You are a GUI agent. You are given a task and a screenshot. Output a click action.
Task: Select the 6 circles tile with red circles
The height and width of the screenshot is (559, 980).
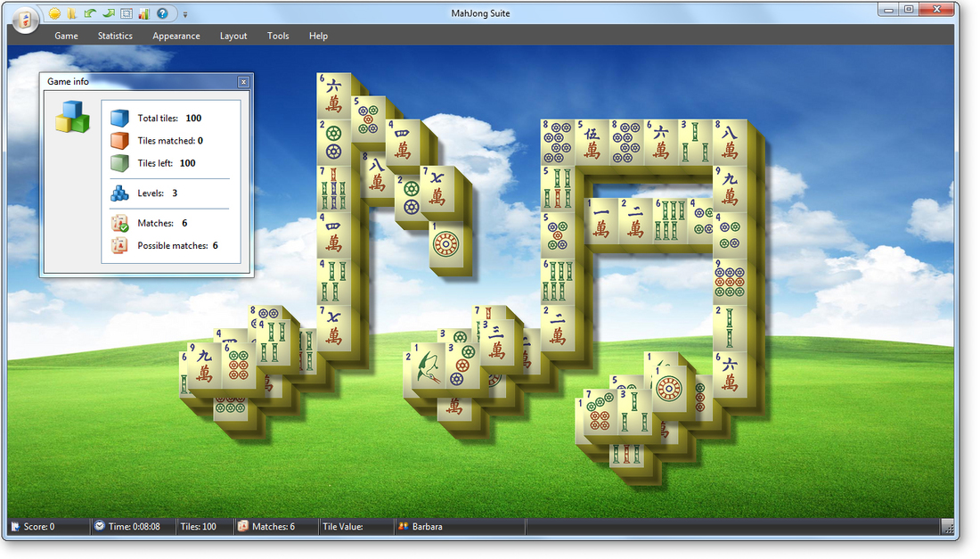[x=240, y=366]
